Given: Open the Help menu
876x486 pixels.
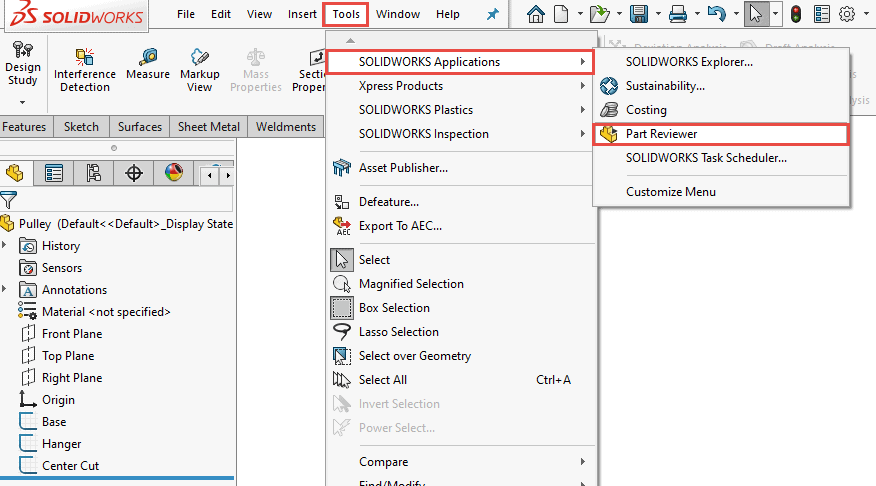Looking at the screenshot, I should coord(447,14).
